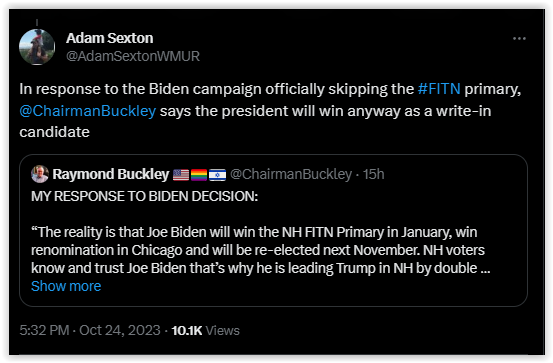Open the blue @ChairmanBuckley mention in tweet body

click(x=87, y=111)
